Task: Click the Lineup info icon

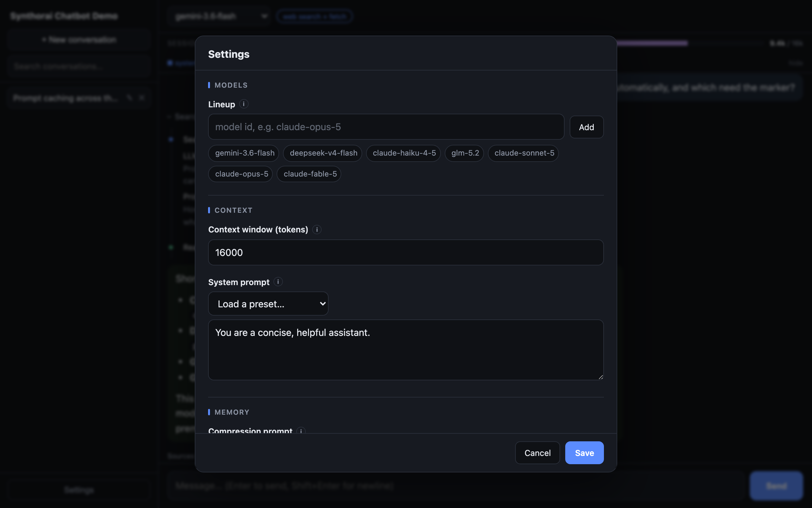Action: (244, 104)
